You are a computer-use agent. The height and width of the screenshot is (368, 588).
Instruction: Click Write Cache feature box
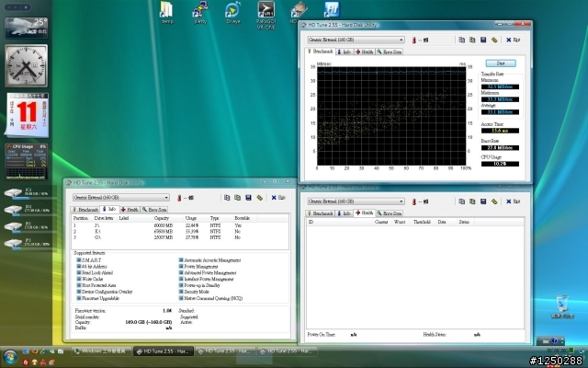(79, 279)
